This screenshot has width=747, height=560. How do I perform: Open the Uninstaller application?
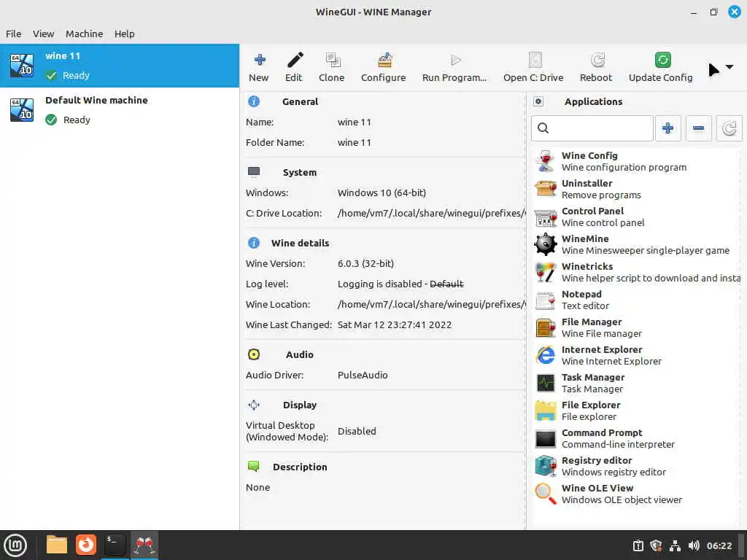(636, 189)
